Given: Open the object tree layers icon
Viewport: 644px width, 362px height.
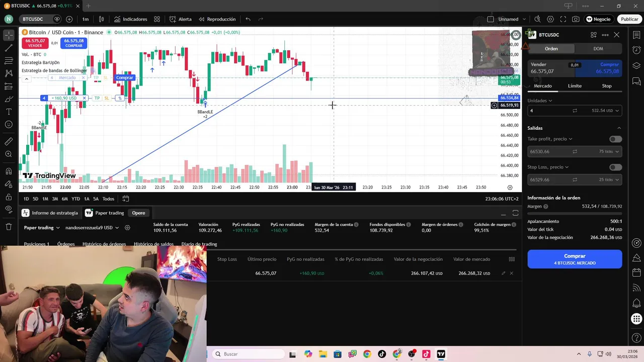Looking at the screenshot, I should click(x=636, y=66).
